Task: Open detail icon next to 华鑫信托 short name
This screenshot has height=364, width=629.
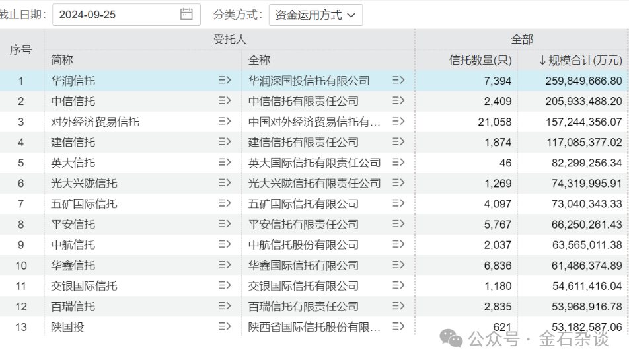Action: point(225,265)
